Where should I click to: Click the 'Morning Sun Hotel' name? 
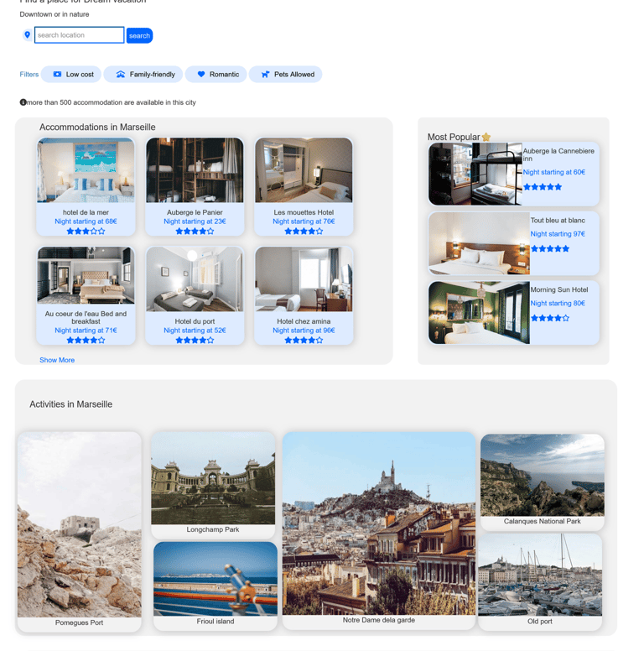(x=559, y=289)
